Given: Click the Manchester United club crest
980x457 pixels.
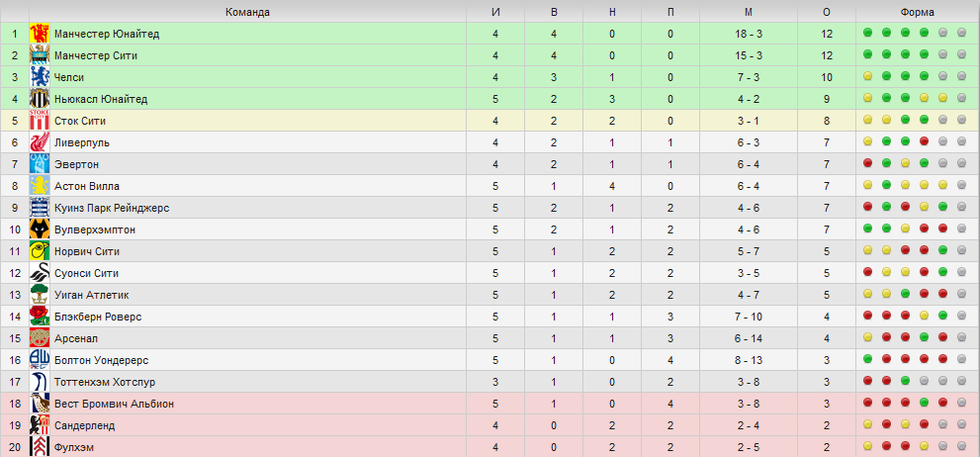Looking at the screenshot, I should [x=40, y=34].
